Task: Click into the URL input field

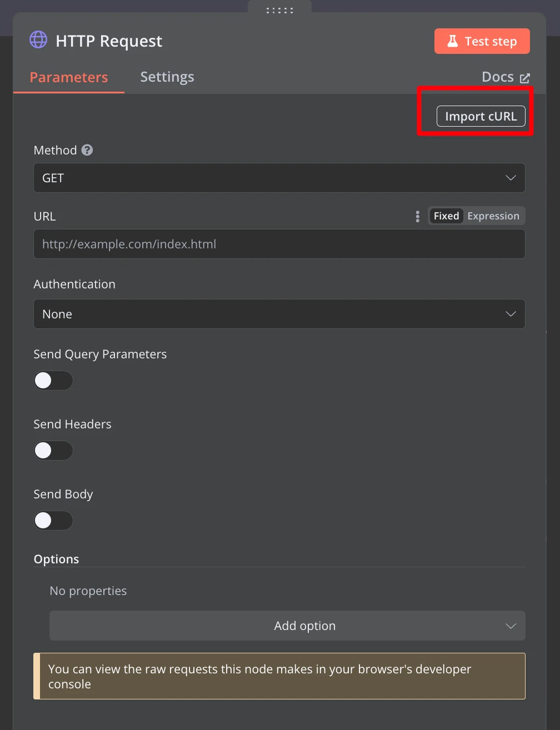Action: (279, 244)
